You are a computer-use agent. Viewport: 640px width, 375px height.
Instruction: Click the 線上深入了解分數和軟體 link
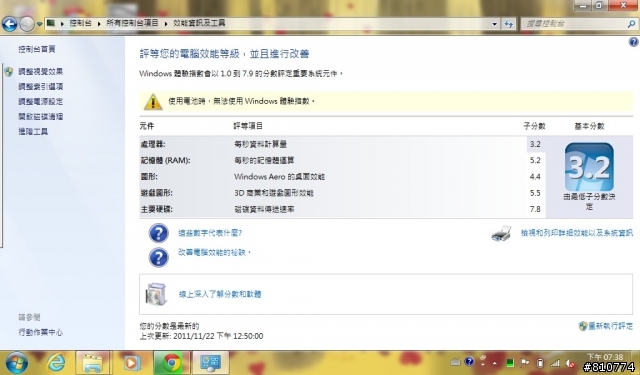coord(220,294)
